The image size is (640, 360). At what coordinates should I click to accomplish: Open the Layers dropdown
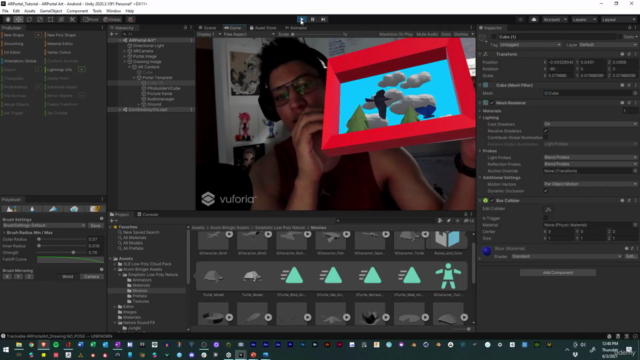(584, 19)
